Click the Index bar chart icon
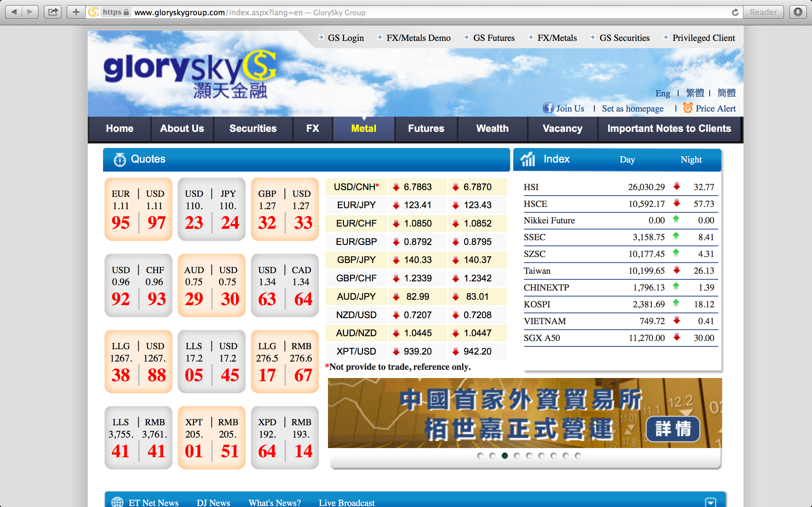The width and height of the screenshot is (812, 507). [x=528, y=159]
